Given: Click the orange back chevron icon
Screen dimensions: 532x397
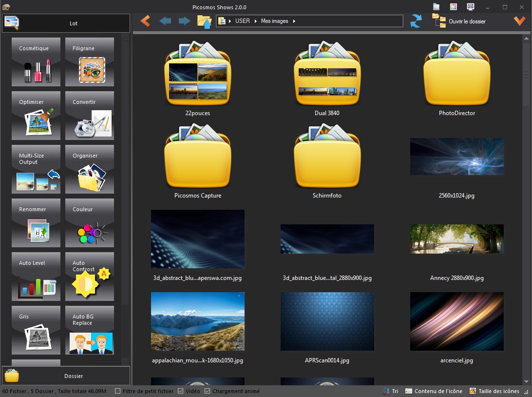Looking at the screenshot, I should click(146, 21).
